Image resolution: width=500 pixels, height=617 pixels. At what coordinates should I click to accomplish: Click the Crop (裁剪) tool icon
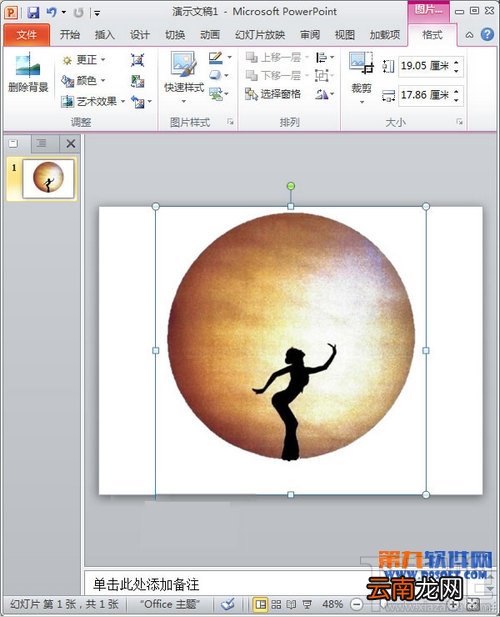(361, 63)
